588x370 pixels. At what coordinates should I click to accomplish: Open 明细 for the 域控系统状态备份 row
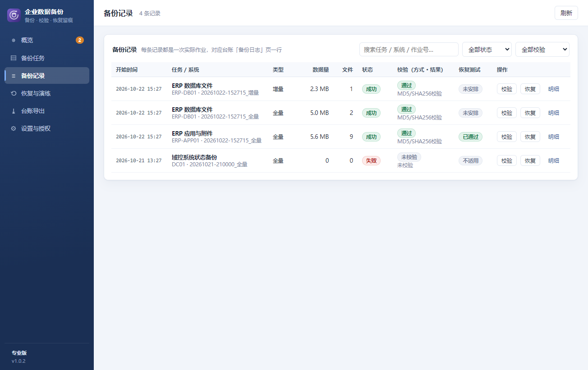pyautogui.click(x=554, y=160)
